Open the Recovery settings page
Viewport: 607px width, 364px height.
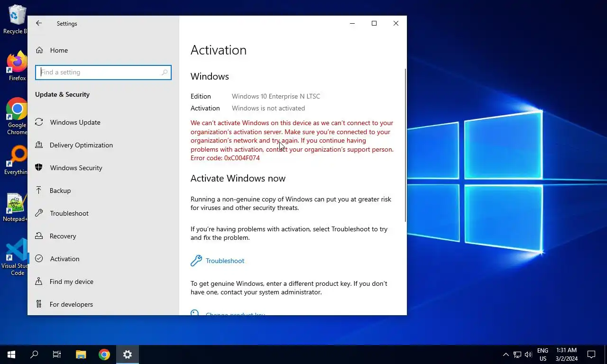103,236
